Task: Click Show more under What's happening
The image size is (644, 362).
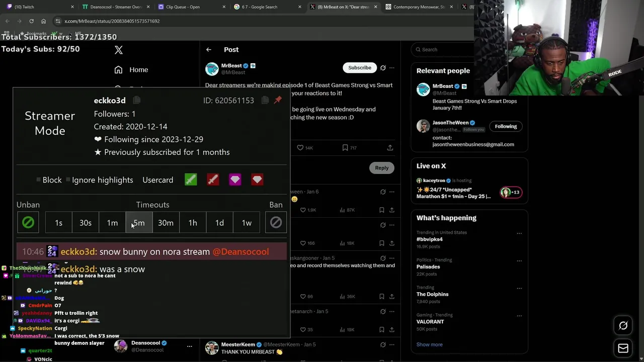Action: 429,344
